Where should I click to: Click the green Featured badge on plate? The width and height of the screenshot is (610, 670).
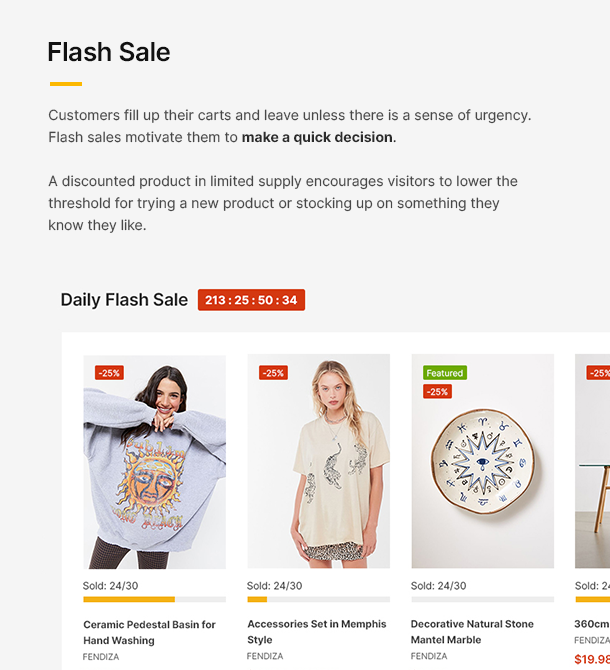444,373
